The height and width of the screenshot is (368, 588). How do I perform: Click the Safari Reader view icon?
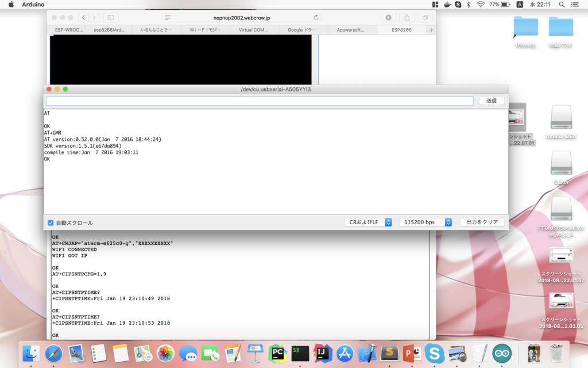click(x=168, y=18)
